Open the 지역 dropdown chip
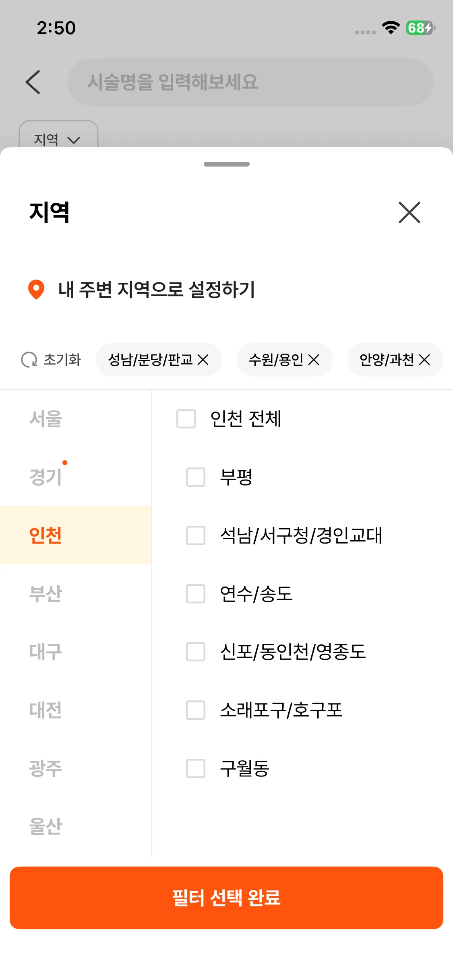 pos(58,137)
